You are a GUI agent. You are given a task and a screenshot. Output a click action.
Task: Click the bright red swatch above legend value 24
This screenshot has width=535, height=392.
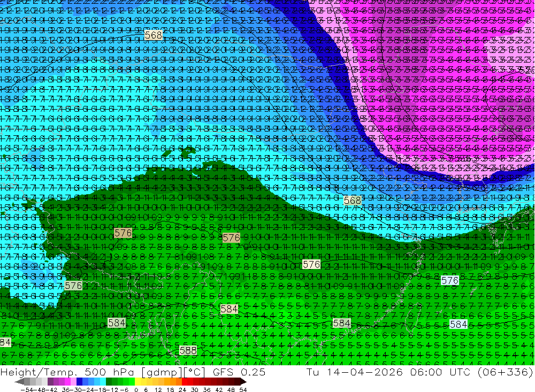tap(185, 382)
